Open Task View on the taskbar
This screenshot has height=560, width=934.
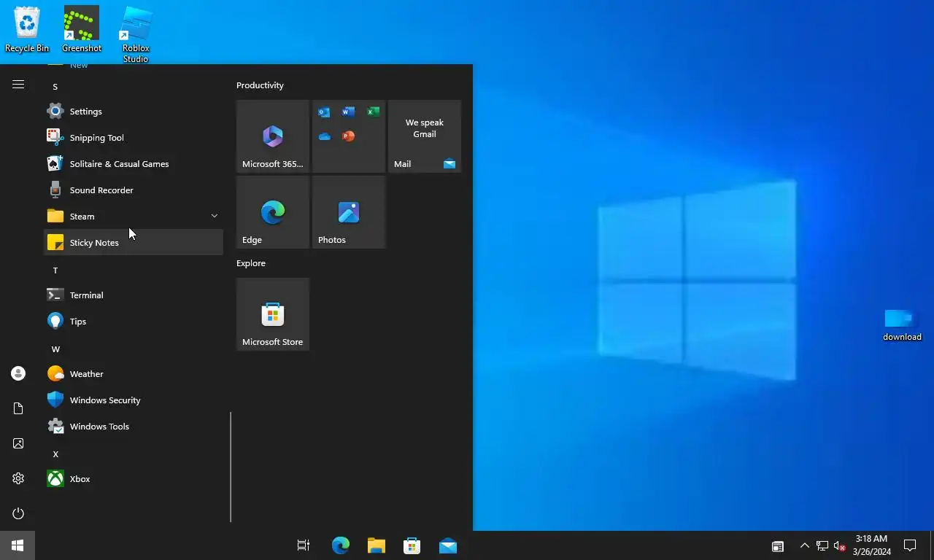point(304,545)
